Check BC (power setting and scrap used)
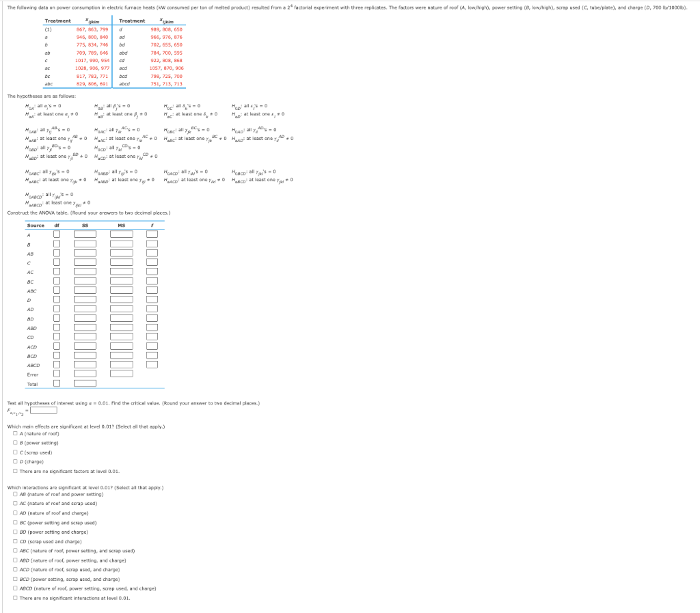Viewport: 700px width, 613px height. 15,522
